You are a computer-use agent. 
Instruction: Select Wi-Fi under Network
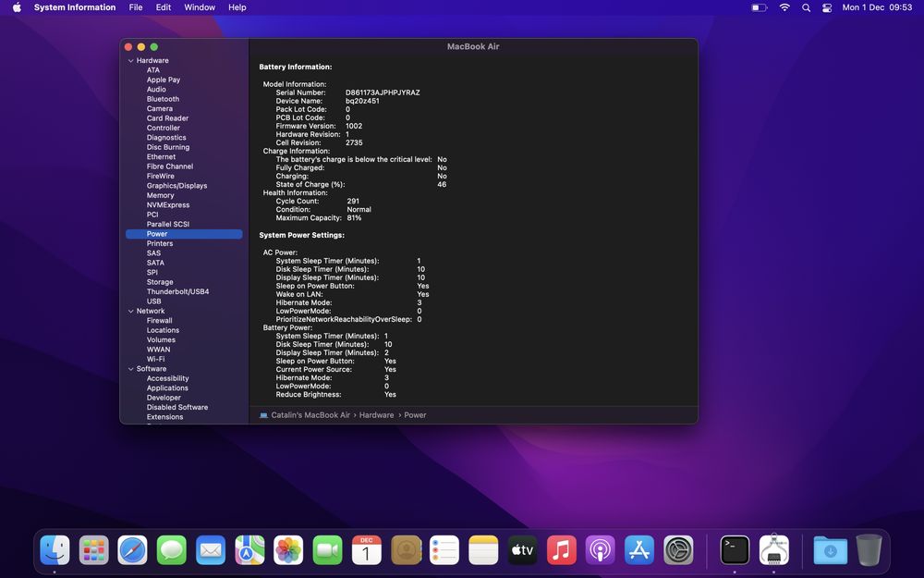click(x=155, y=359)
